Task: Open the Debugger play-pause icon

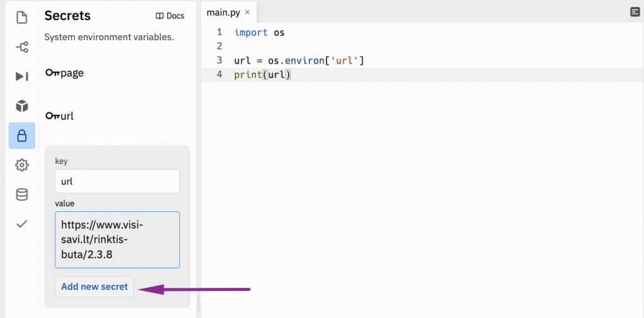Action: (22, 76)
